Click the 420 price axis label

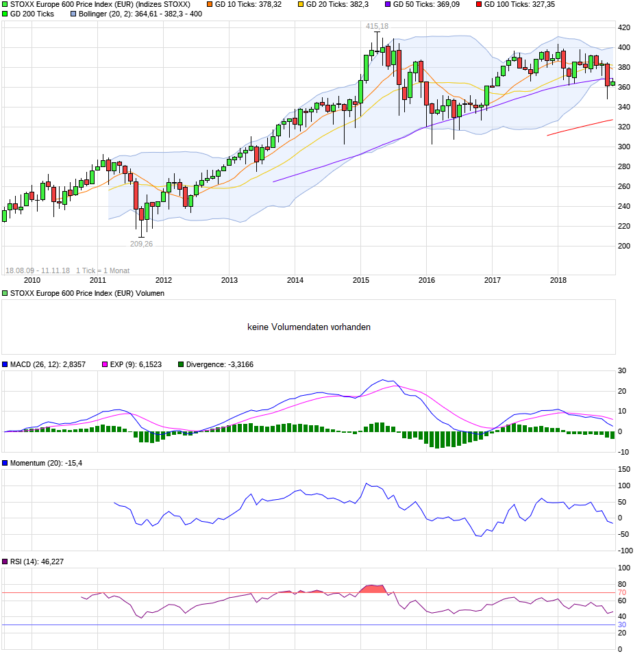pyautogui.click(x=624, y=28)
